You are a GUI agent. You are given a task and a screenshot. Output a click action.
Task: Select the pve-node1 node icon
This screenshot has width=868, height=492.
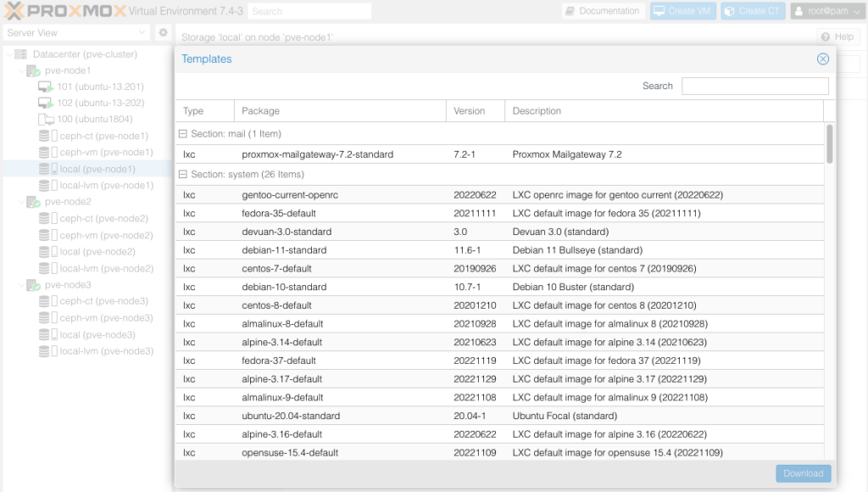pyautogui.click(x=33, y=71)
